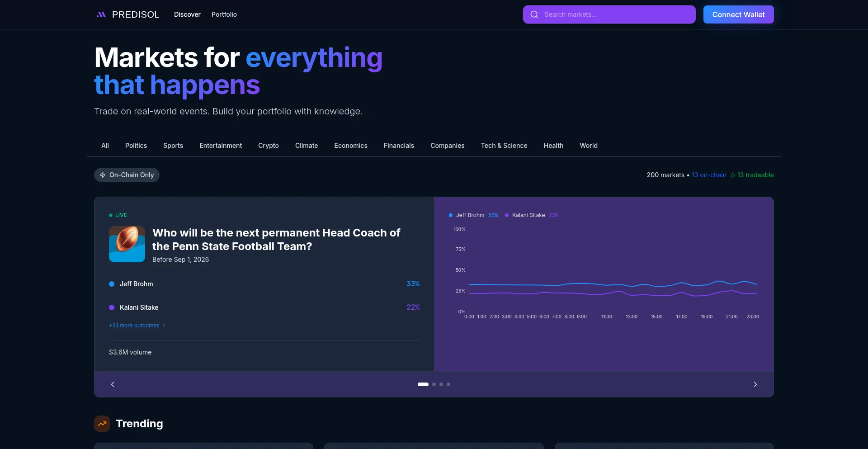This screenshot has height=449, width=868.
Task: Jump to the second carousel slide dot
Action: (x=434, y=384)
